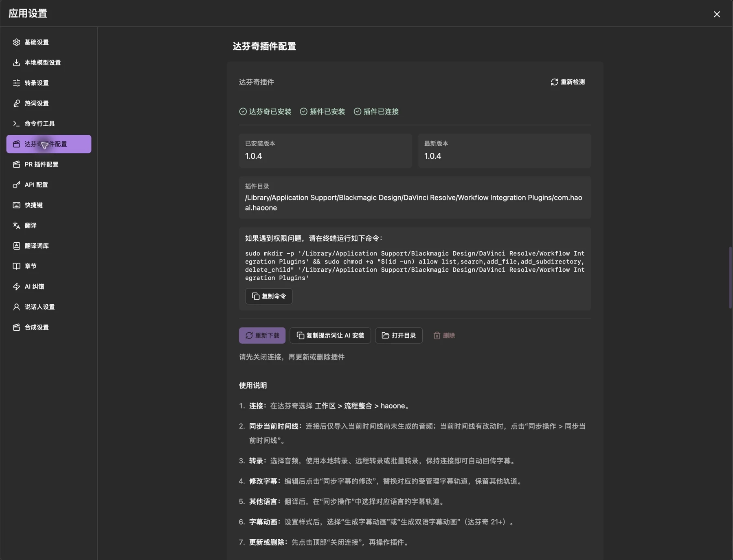Click the gear icon beside 基础设置
The width and height of the screenshot is (733, 560).
click(16, 42)
